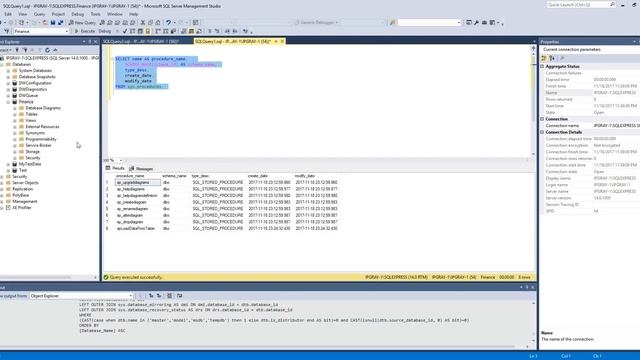Image resolution: width=640 pixels, height=360 pixels.
Task: Click the Quick Launch magnifier icon
Action: (612, 4)
